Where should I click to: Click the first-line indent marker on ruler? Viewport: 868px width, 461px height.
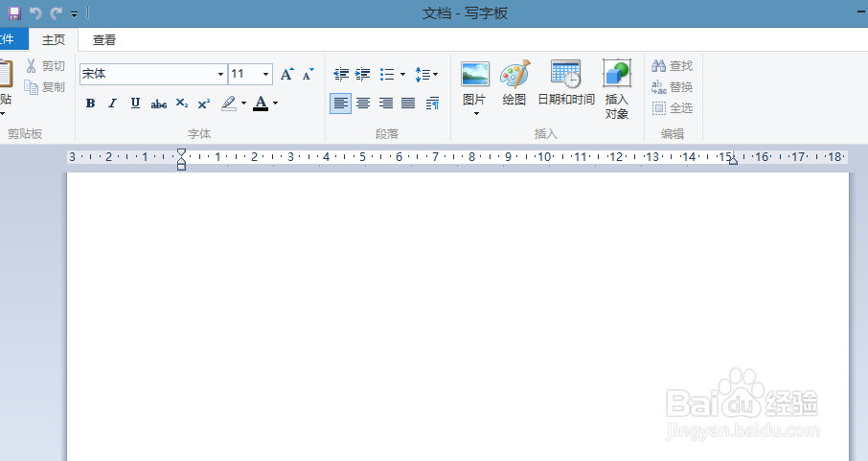(x=181, y=151)
